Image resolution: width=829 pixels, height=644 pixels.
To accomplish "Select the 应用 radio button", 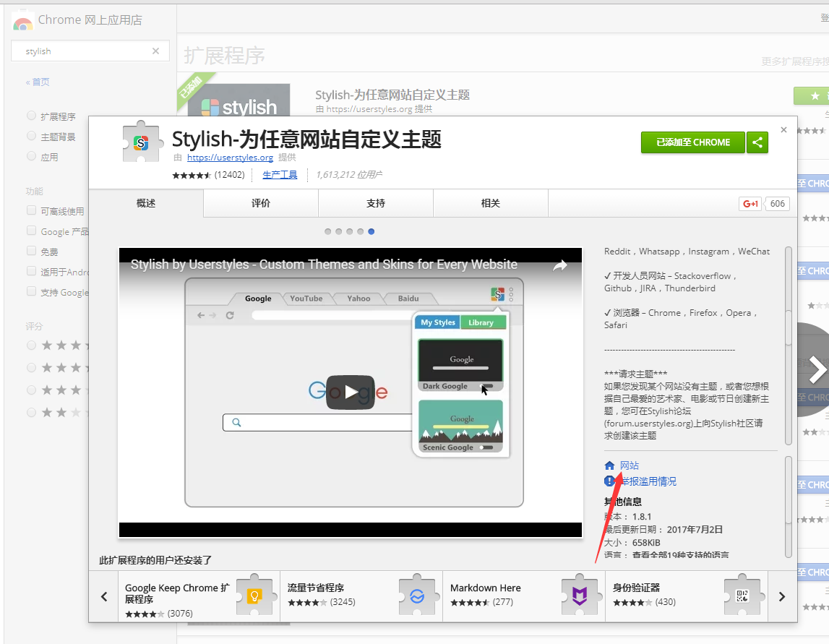I will click(x=31, y=156).
